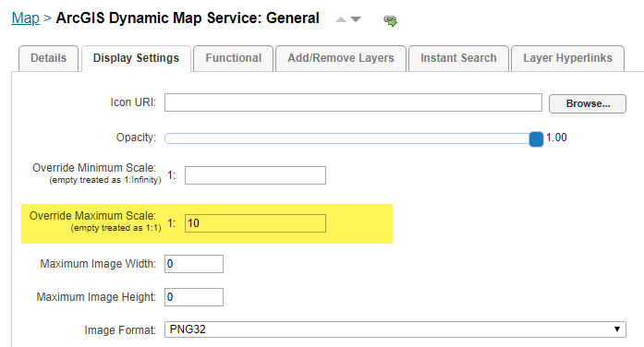
Task: Click the Maximum Image Width field
Action: (194, 264)
